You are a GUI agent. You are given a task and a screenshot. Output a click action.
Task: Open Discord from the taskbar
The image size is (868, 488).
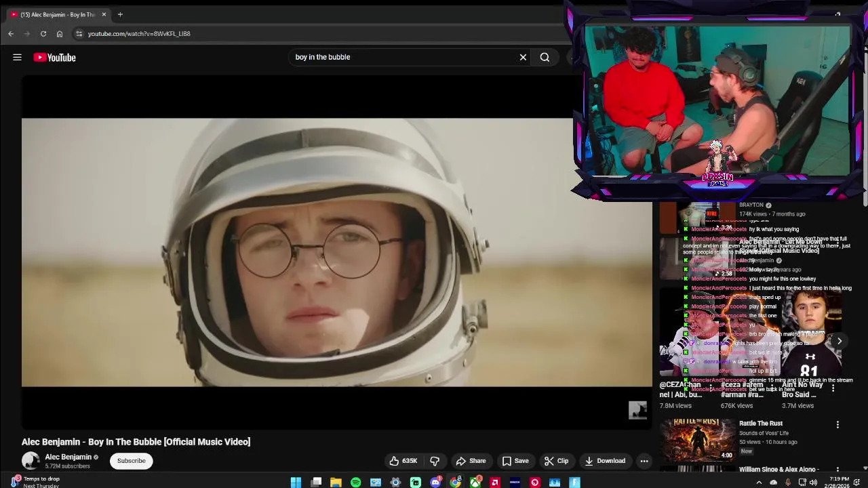(x=435, y=483)
